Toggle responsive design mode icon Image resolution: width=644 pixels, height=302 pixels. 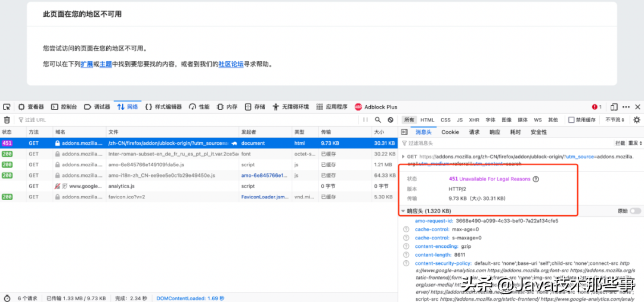pyautogui.click(x=614, y=107)
